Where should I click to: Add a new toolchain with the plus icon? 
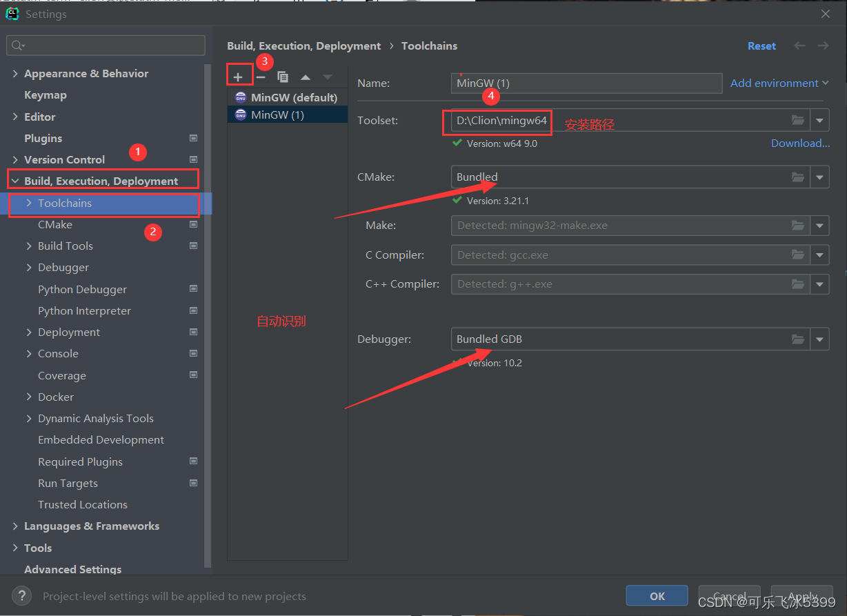(x=238, y=77)
